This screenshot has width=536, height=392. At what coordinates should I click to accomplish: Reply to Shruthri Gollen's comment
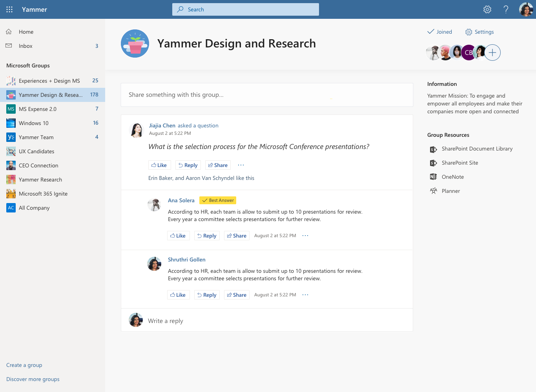pos(207,295)
